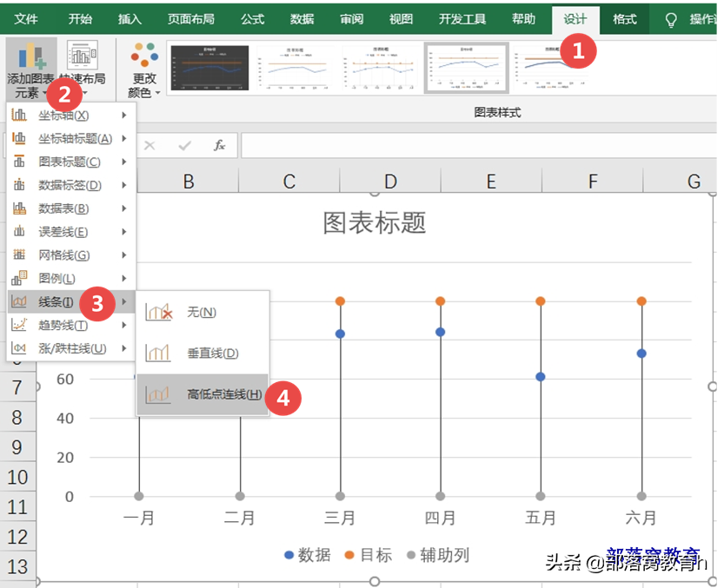The width and height of the screenshot is (724, 588).
Task: Choose 高低点连线(H) in the lines submenu
Action: point(203,394)
